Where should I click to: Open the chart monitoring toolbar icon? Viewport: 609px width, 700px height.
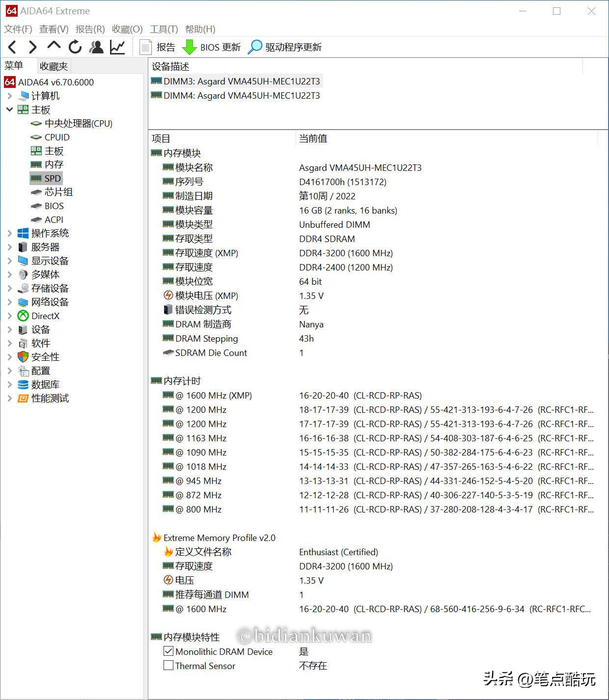pos(117,47)
